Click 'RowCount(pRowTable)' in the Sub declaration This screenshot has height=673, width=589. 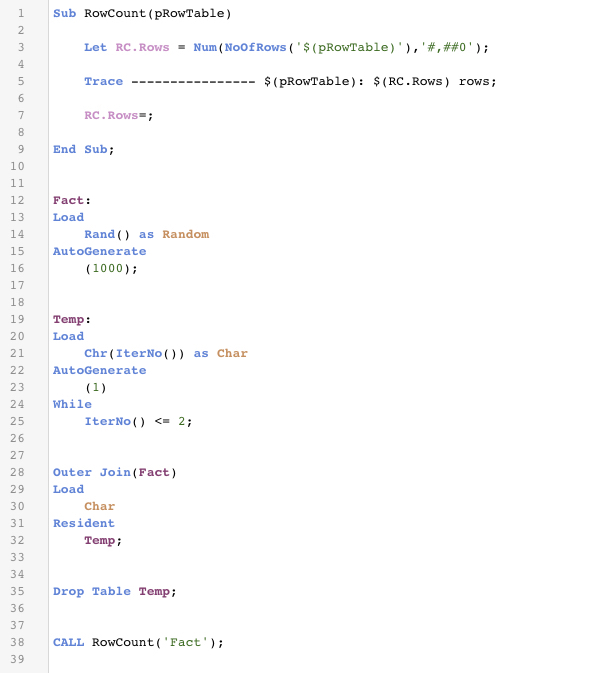pos(158,13)
